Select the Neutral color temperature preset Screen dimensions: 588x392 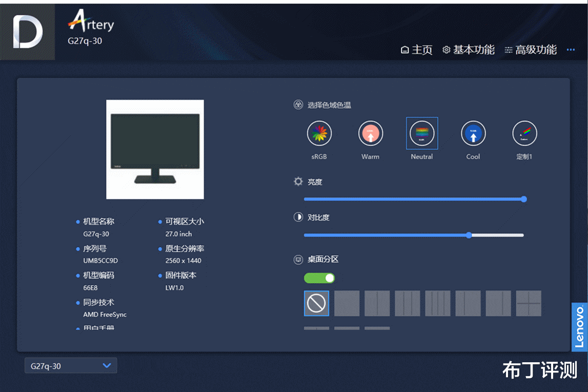pyautogui.click(x=422, y=133)
